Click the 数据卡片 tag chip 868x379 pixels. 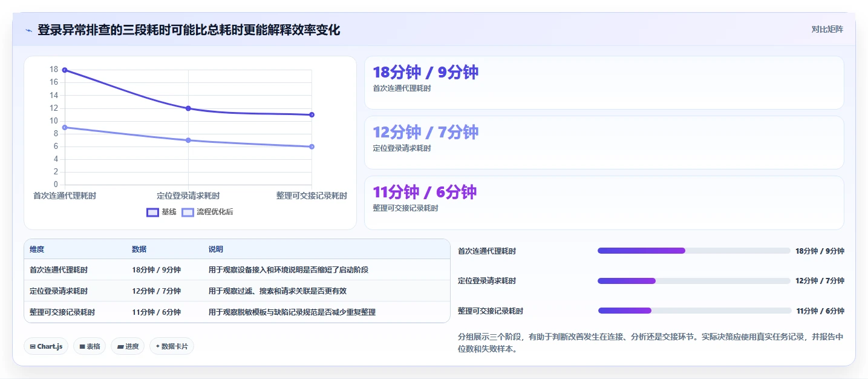tap(172, 346)
